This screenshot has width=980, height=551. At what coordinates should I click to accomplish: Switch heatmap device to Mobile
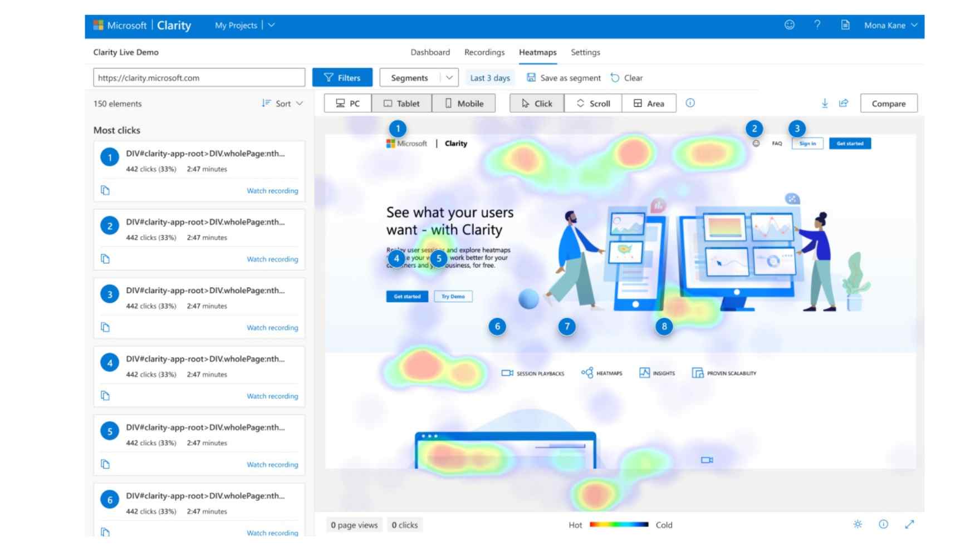[x=464, y=104]
